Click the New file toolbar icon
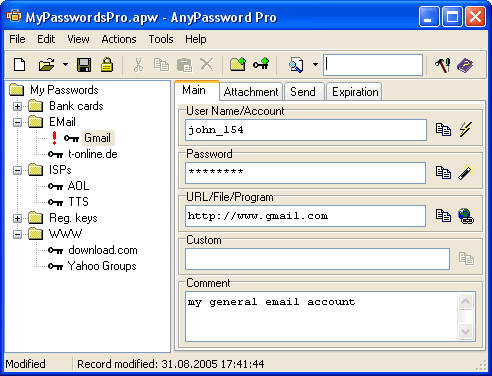Viewport: 492px width, 376px height. point(20,64)
